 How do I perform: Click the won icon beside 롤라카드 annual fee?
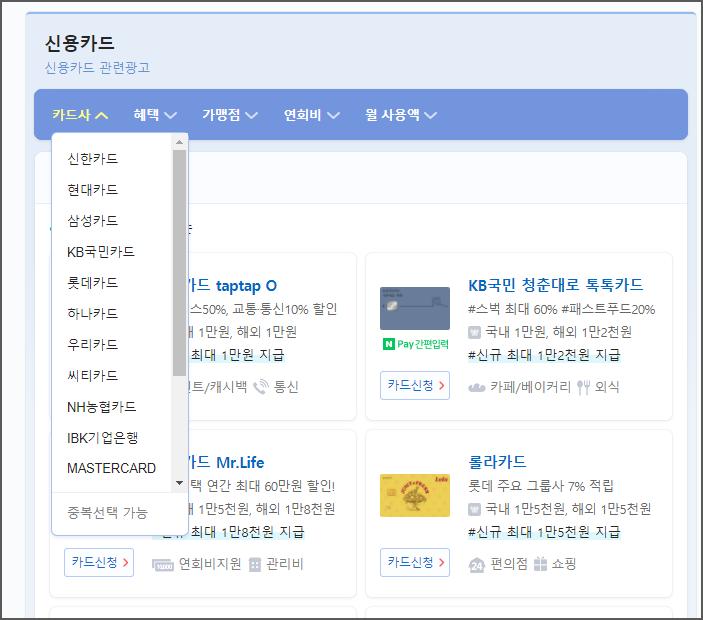pyautogui.click(x=474, y=509)
